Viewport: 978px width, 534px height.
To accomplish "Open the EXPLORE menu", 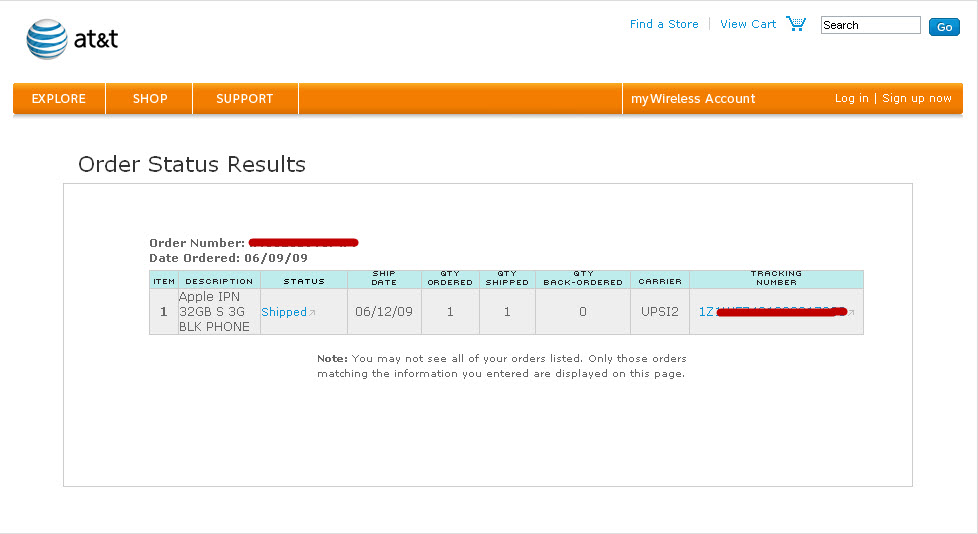I will coord(59,99).
